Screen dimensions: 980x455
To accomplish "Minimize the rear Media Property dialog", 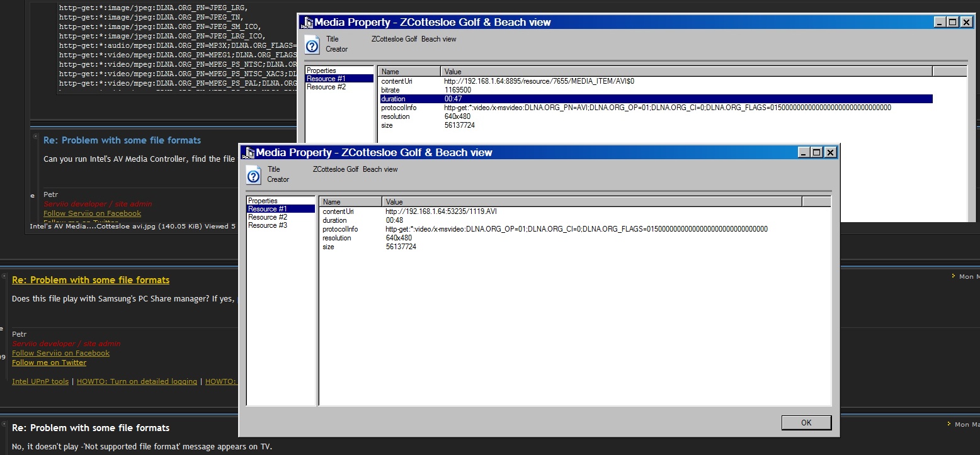I will [x=938, y=21].
